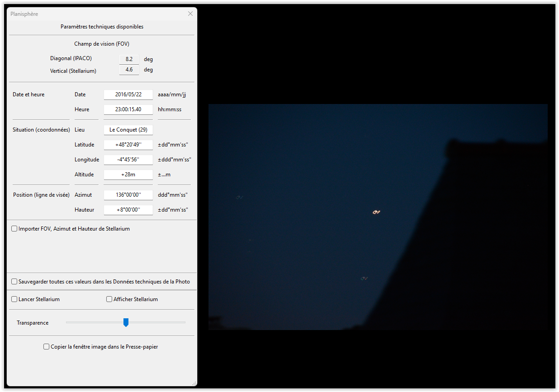
Task: Click the bright glowing object in the photo
Action: (376, 212)
